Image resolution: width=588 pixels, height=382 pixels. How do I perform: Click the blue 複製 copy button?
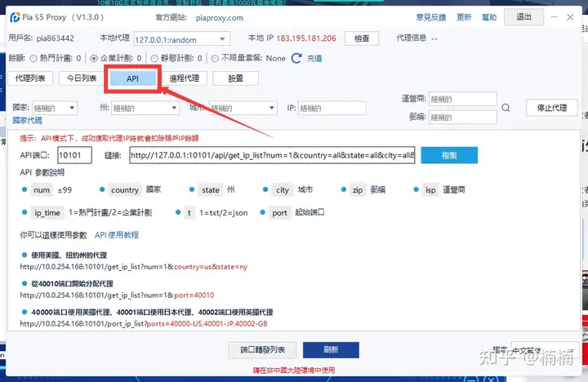449,155
